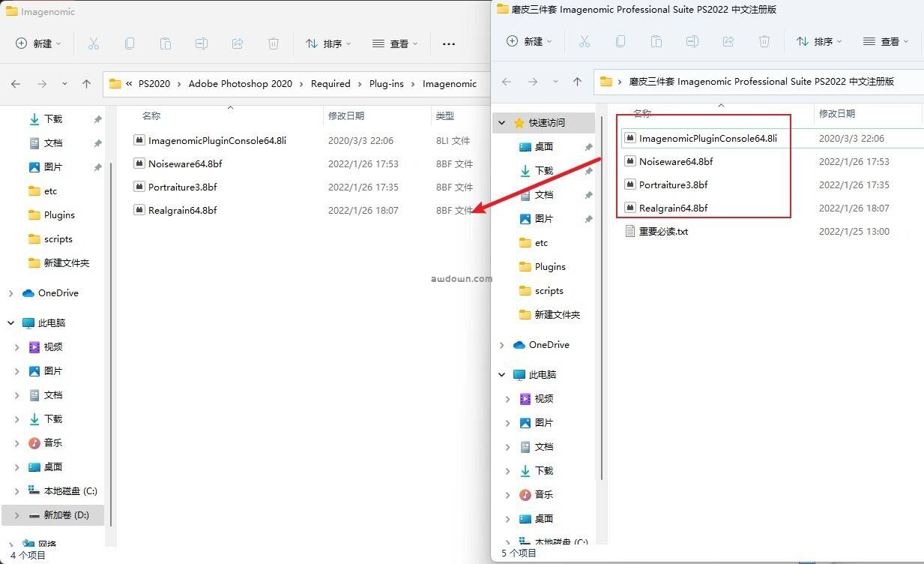Expand the 新加卷 (D:) drive node
This screenshot has width=924, height=564.
pos(16,515)
